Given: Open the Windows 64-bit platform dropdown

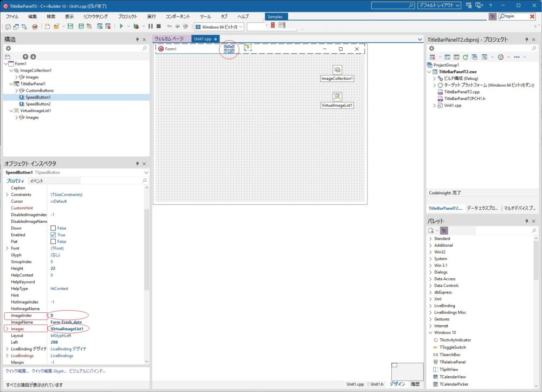Looking at the screenshot, I should coord(240,27).
